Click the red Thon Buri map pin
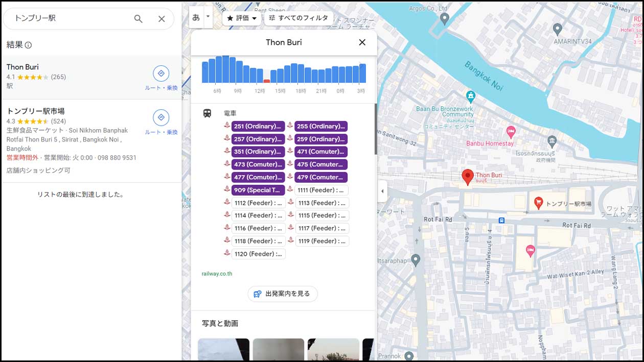 tap(467, 177)
